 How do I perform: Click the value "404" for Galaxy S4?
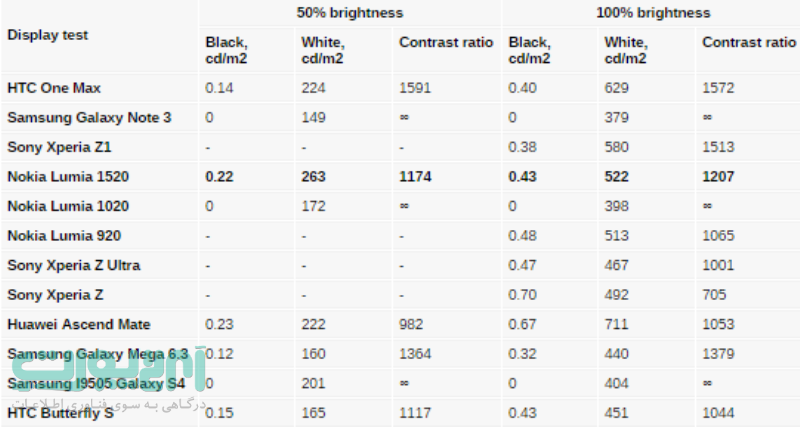(x=616, y=384)
